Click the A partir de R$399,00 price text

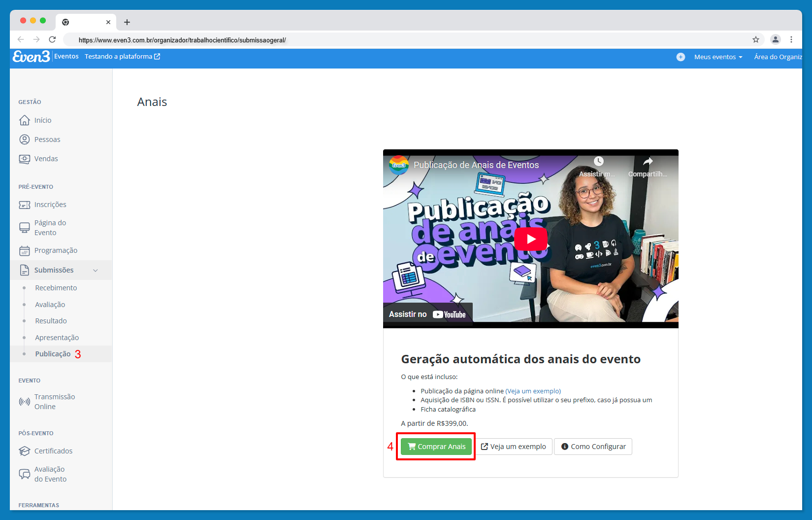pyautogui.click(x=435, y=423)
